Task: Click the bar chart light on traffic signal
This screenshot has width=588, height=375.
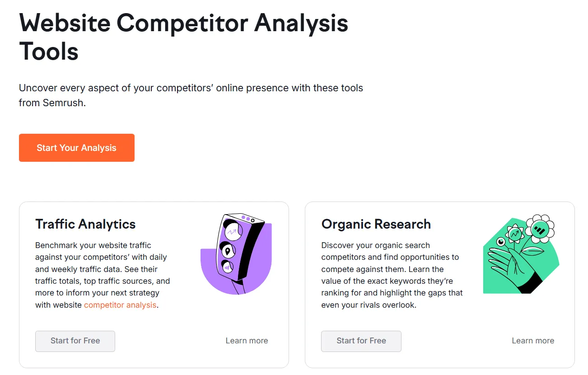Action: (227, 267)
